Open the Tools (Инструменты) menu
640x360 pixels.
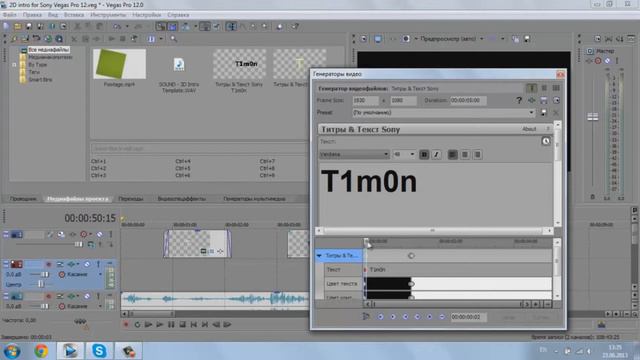[108, 15]
